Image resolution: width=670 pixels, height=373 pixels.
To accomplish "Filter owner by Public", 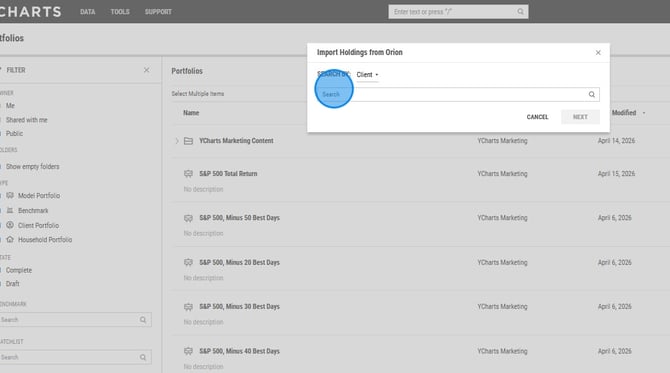I will [x=14, y=134].
